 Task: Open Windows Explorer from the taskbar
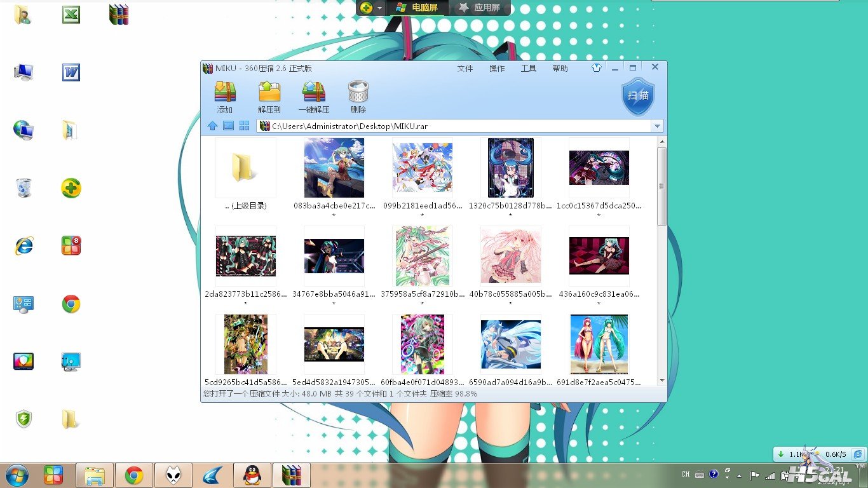click(x=95, y=475)
